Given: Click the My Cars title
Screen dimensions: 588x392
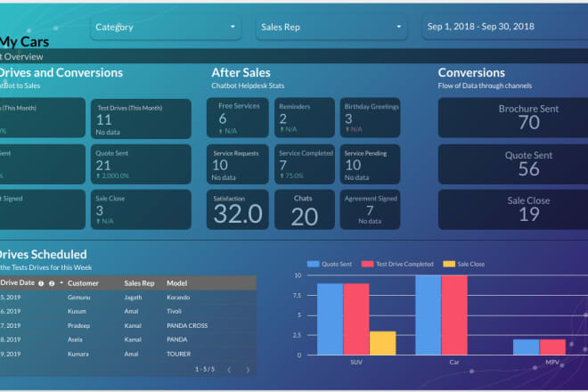Looking at the screenshot, I should tap(24, 42).
